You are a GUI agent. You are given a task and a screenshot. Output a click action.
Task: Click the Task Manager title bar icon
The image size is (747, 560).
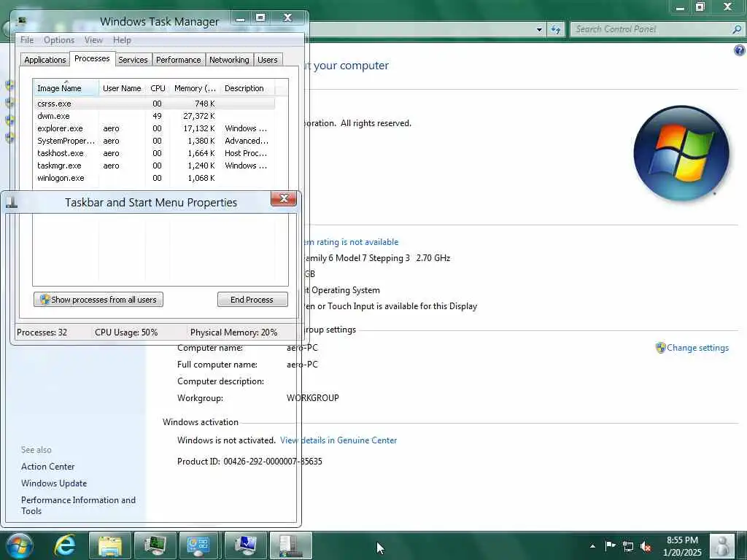(22, 21)
